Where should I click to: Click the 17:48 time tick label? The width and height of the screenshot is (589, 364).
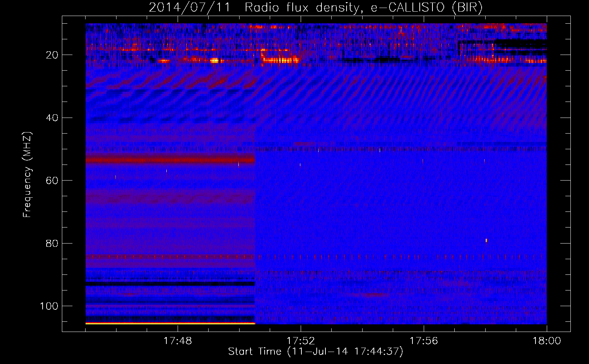[178, 341]
